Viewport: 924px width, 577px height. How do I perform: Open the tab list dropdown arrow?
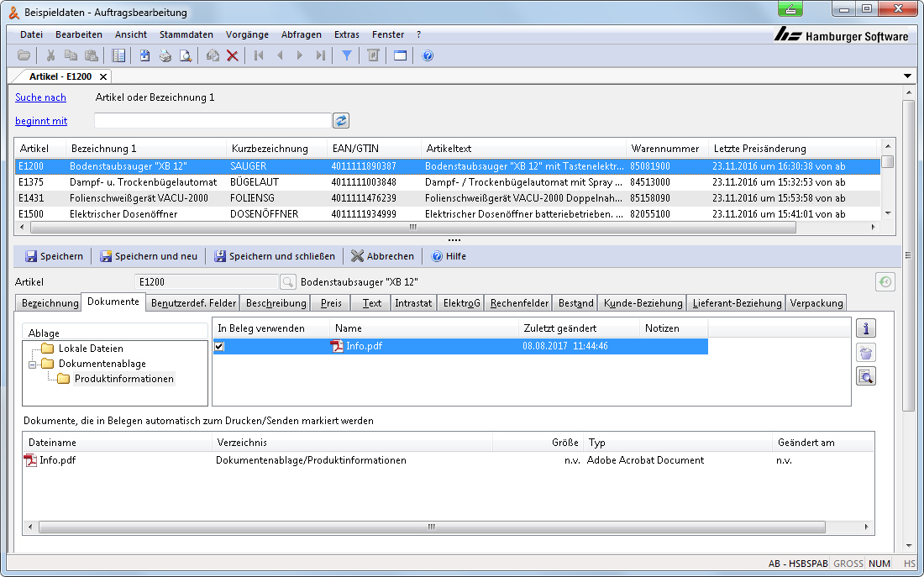click(907, 76)
